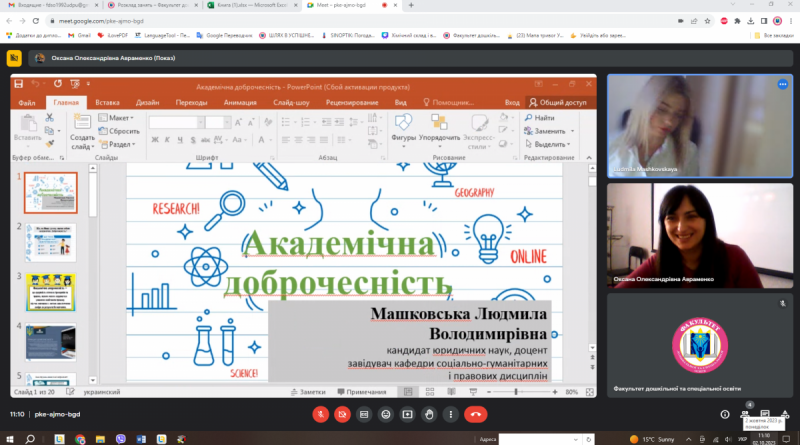This screenshot has width=800, height=445.
Task: Open the emoji reactions button
Action: (386, 414)
